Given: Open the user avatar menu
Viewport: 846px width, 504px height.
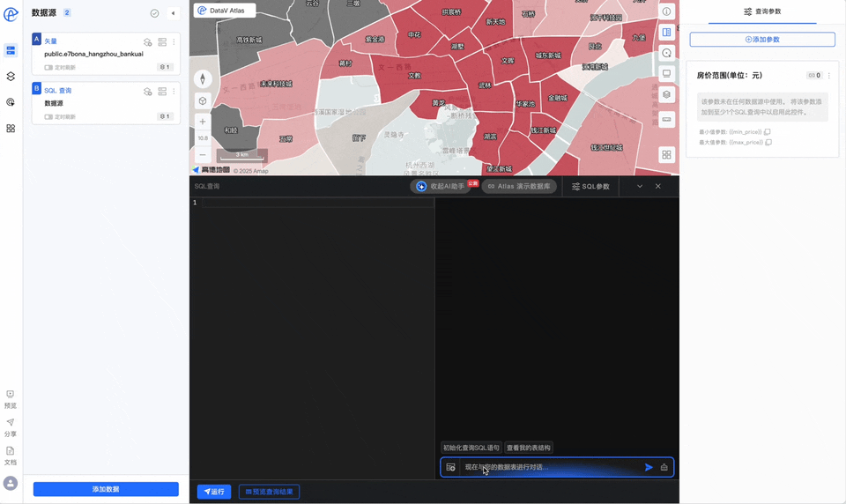Looking at the screenshot, I should click(x=11, y=483).
